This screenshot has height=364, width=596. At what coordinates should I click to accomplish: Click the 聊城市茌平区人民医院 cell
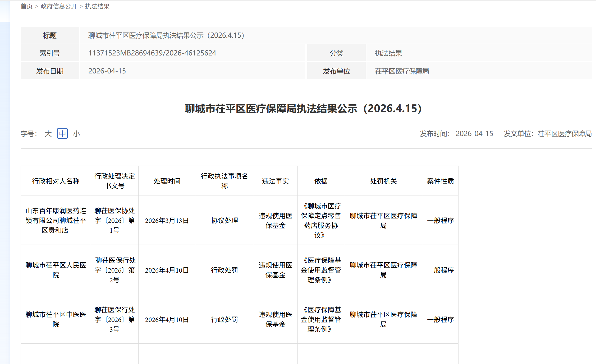coord(56,270)
